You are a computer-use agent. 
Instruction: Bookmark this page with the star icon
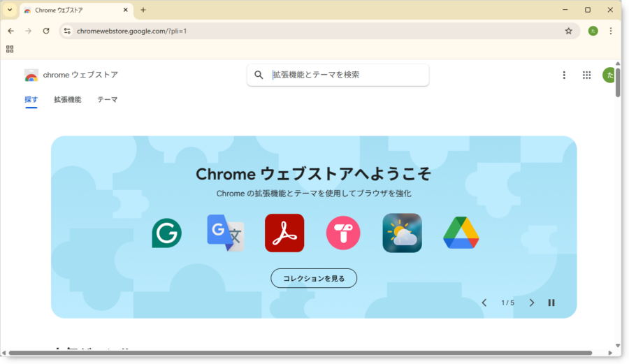coord(568,31)
